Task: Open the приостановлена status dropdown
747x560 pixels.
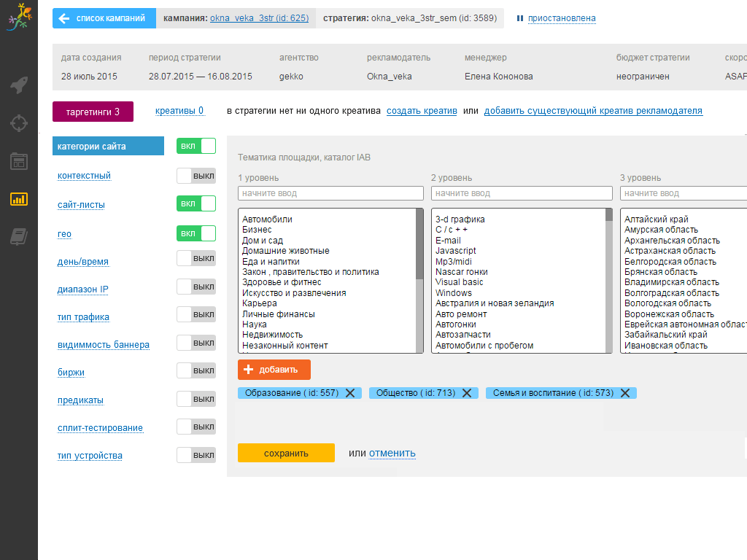Action: pos(561,18)
